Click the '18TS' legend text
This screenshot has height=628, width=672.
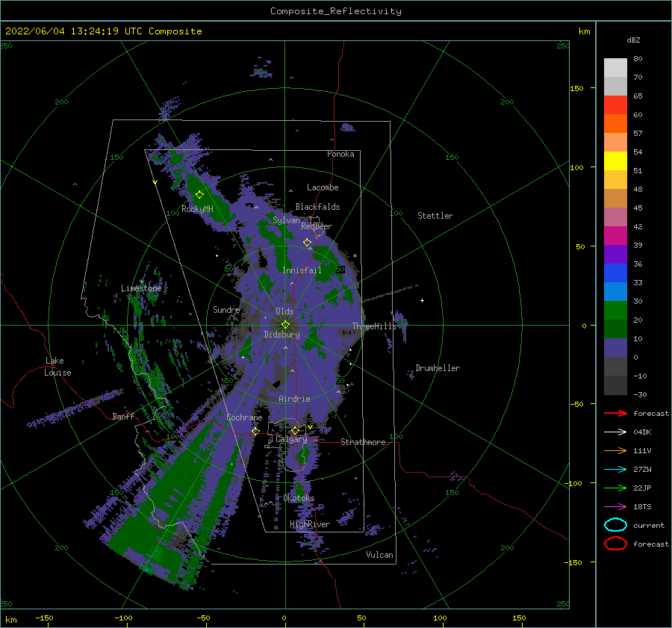coord(642,507)
